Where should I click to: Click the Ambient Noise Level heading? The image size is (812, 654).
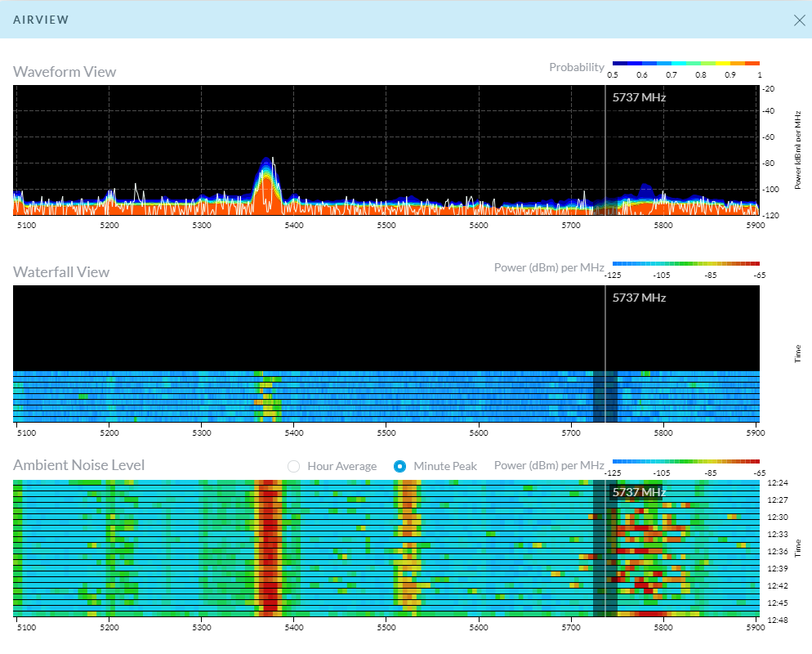78,465
